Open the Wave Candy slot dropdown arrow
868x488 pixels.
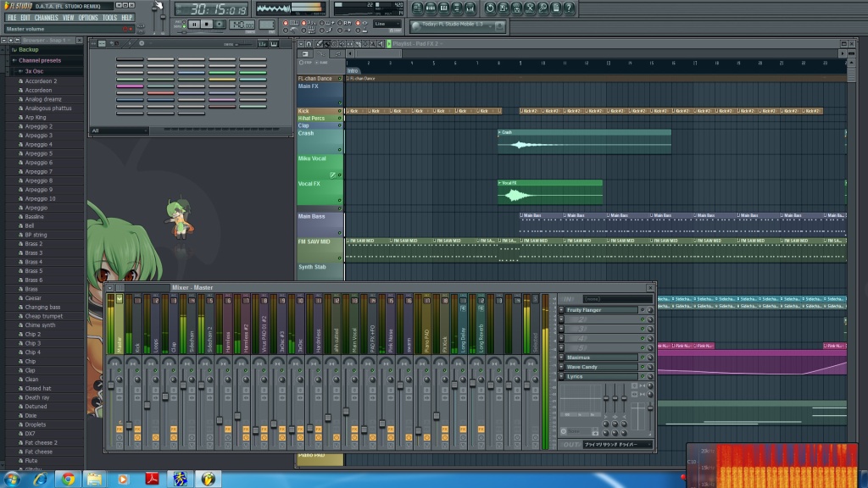point(561,367)
